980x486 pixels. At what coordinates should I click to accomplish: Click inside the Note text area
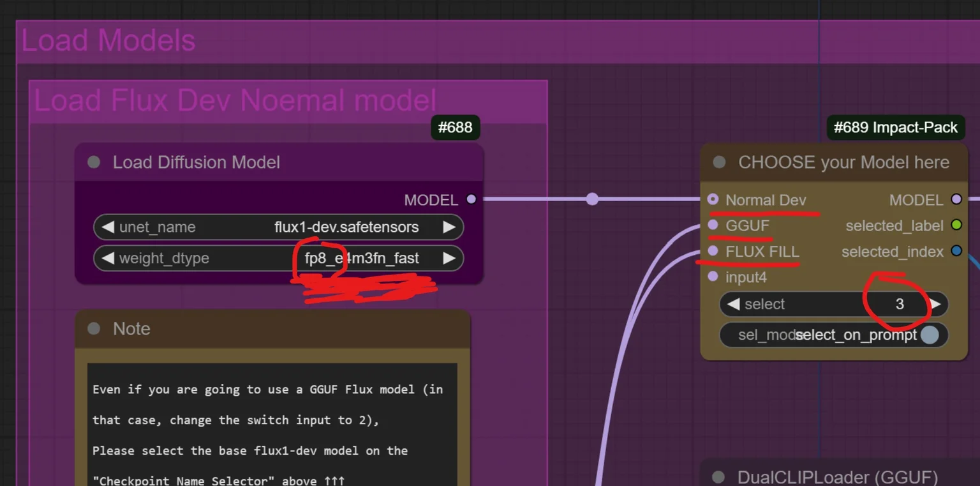272,424
